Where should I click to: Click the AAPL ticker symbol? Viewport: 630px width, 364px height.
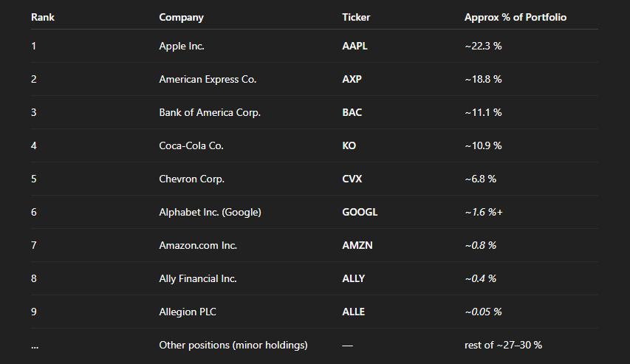point(355,46)
